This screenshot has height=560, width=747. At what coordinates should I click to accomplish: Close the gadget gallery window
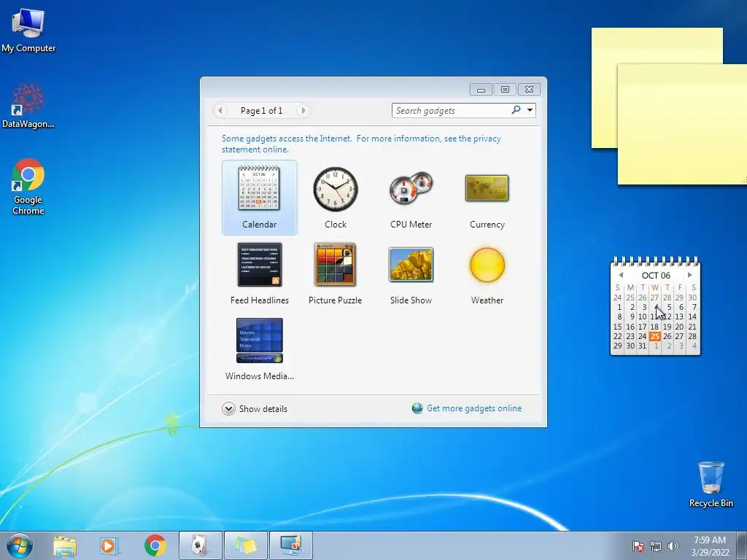[x=529, y=90]
